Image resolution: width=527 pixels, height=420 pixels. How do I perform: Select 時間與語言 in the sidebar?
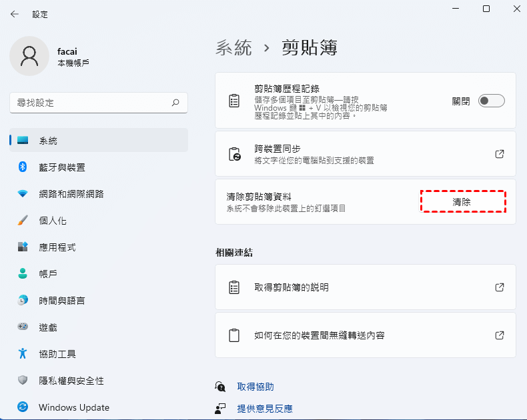(x=61, y=301)
